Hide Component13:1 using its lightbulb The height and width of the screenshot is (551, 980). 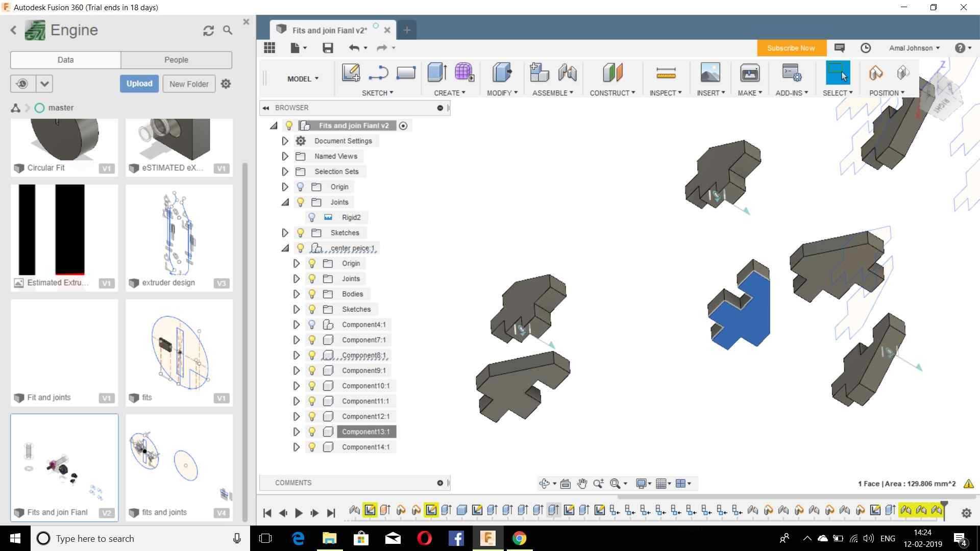[x=312, y=432]
